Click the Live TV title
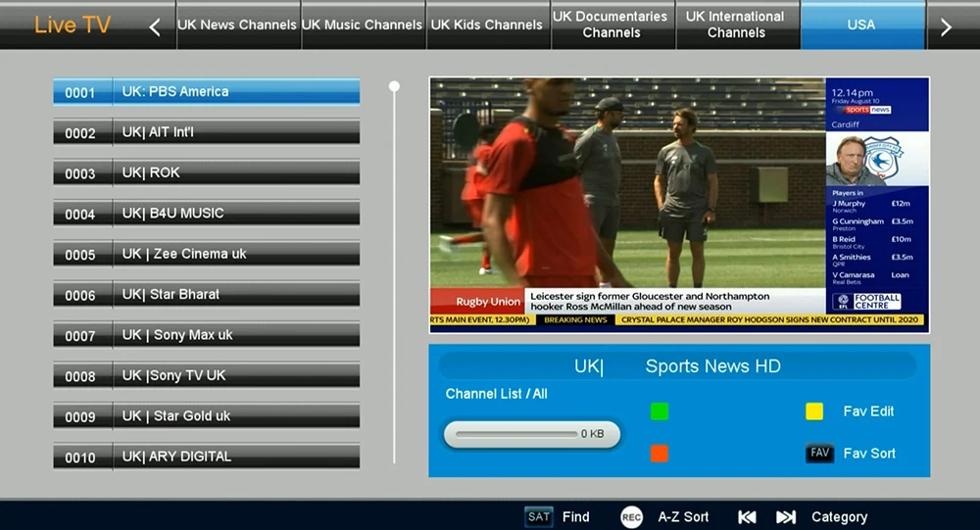 [x=73, y=25]
